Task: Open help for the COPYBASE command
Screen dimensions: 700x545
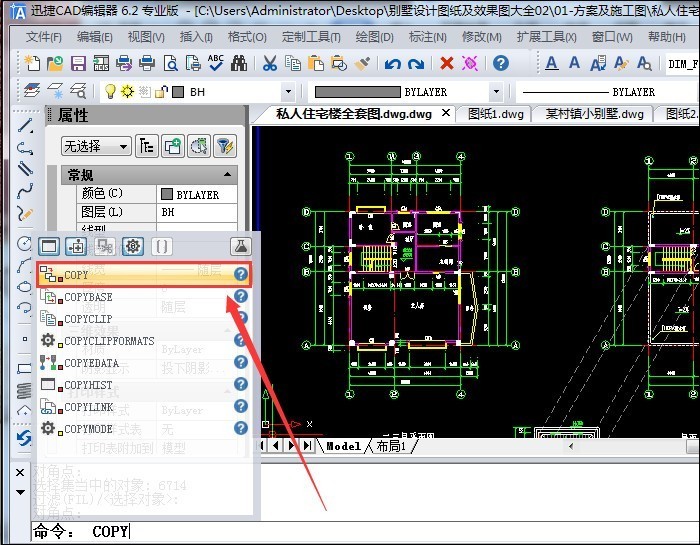Action: pos(240,297)
